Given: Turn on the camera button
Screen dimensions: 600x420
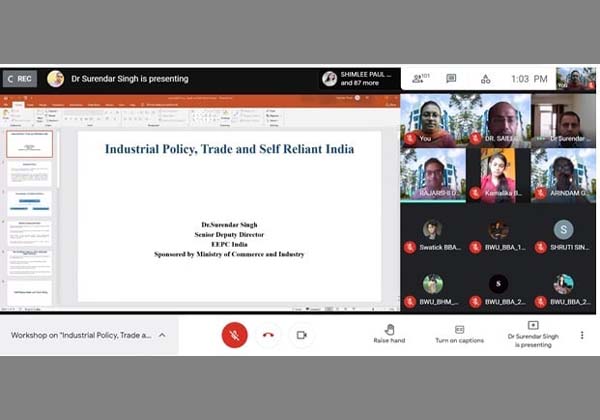Looking at the screenshot, I should (x=302, y=335).
